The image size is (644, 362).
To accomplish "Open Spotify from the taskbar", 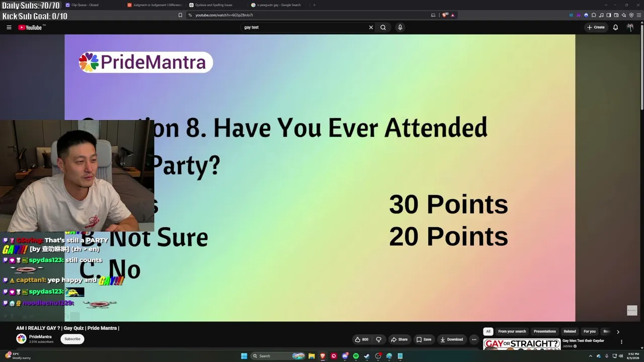I will (x=356, y=356).
